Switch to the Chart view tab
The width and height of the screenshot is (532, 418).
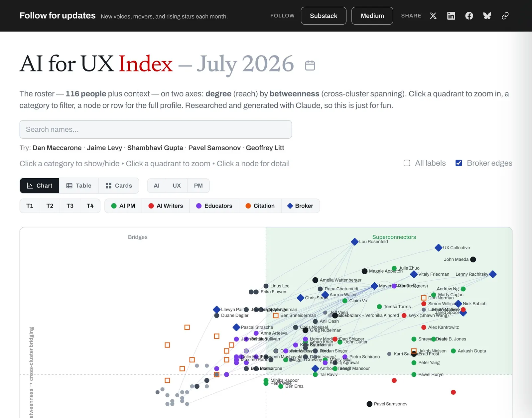(x=39, y=186)
